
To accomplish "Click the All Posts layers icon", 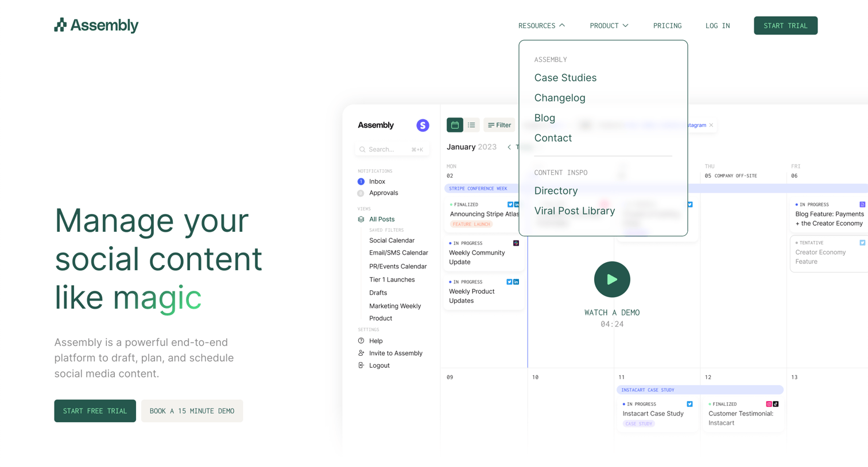I will (361, 219).
